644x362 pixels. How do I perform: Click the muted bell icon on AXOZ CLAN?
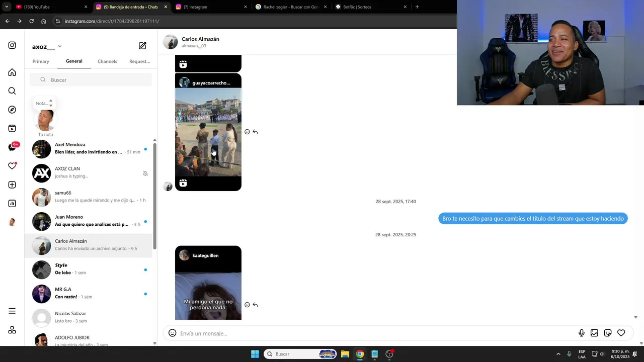pyautogui.click(x=145, y=173)
